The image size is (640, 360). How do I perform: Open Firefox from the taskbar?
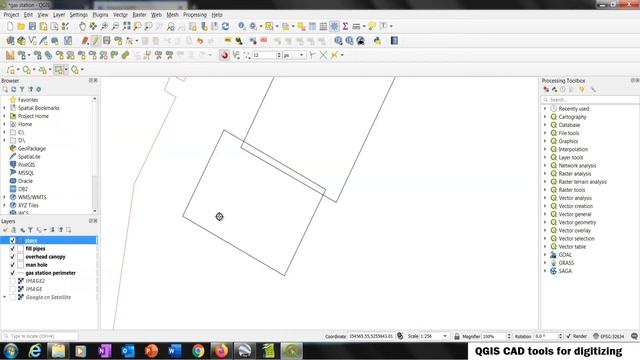tap(222, 351)
